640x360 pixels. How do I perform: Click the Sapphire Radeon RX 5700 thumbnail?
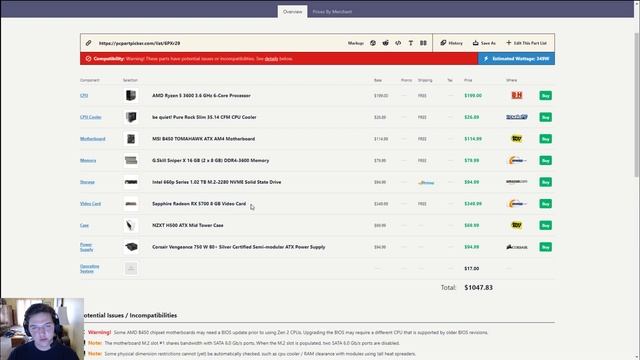(131, 204)
